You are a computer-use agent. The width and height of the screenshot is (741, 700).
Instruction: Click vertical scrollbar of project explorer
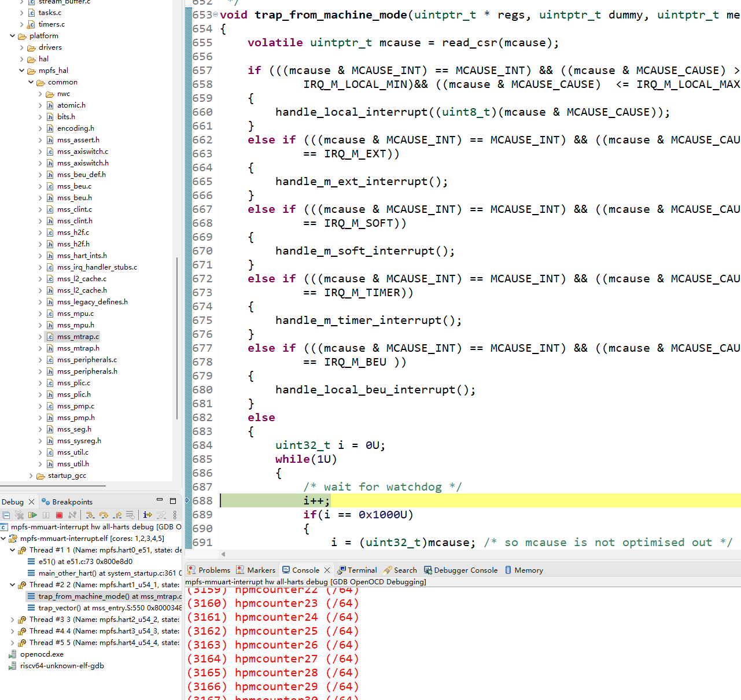click(177, 338)
